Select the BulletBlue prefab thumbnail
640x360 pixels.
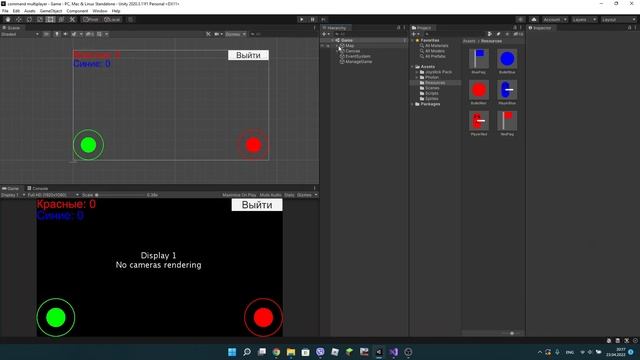point(507,59)
